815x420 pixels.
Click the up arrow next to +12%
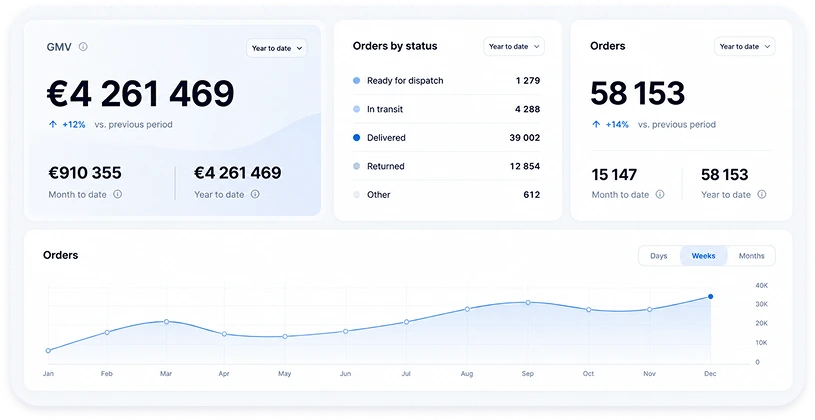pos(52,124)
